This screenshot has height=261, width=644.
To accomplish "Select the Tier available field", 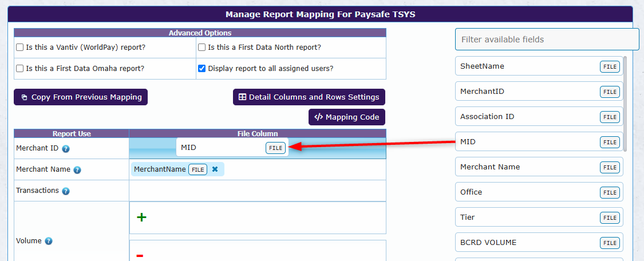I will pos(539,217).
